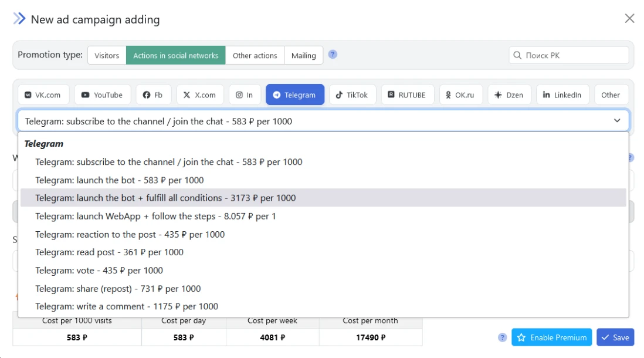Click the help icon beside promotion types

pyautogui.click(x=333, y=55)
